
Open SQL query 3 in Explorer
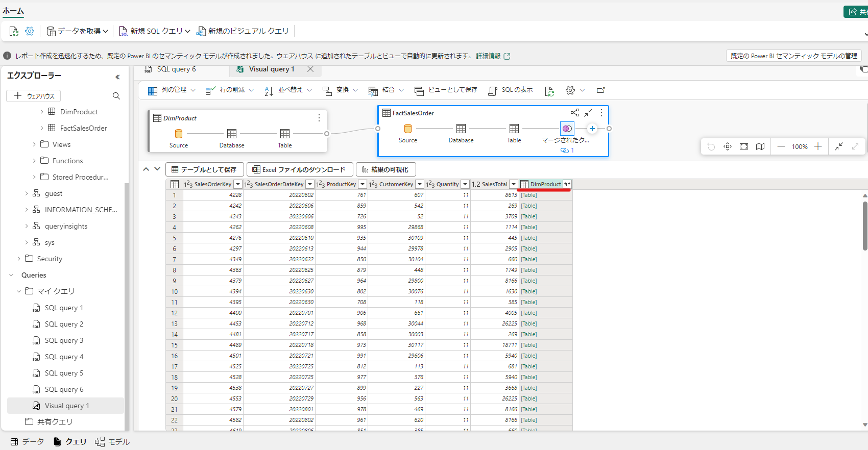(64, 340)
